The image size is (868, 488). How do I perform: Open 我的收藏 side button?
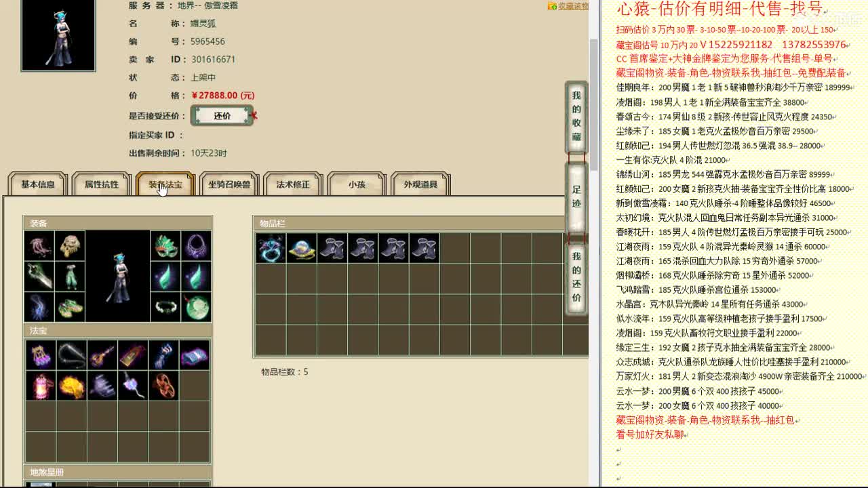pos(576,117)
